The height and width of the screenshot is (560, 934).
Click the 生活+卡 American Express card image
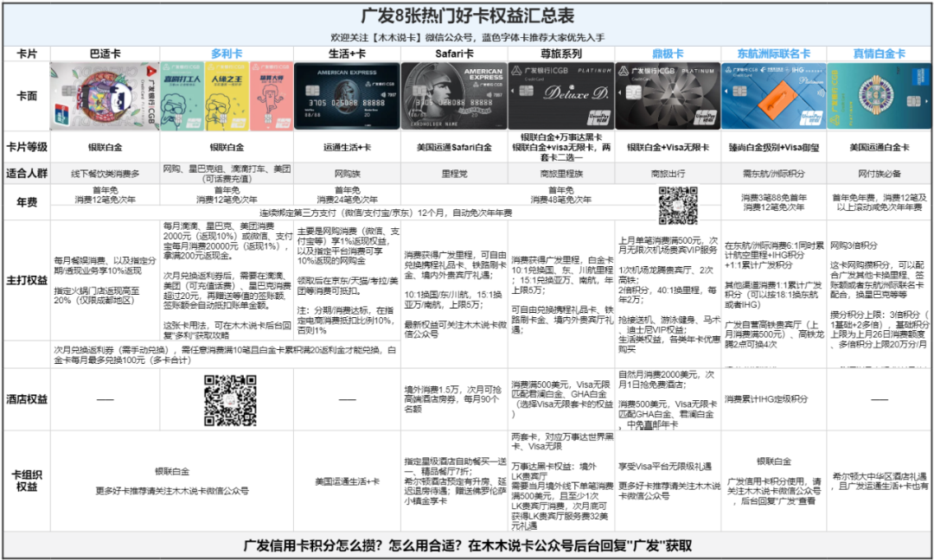(348, 97)
